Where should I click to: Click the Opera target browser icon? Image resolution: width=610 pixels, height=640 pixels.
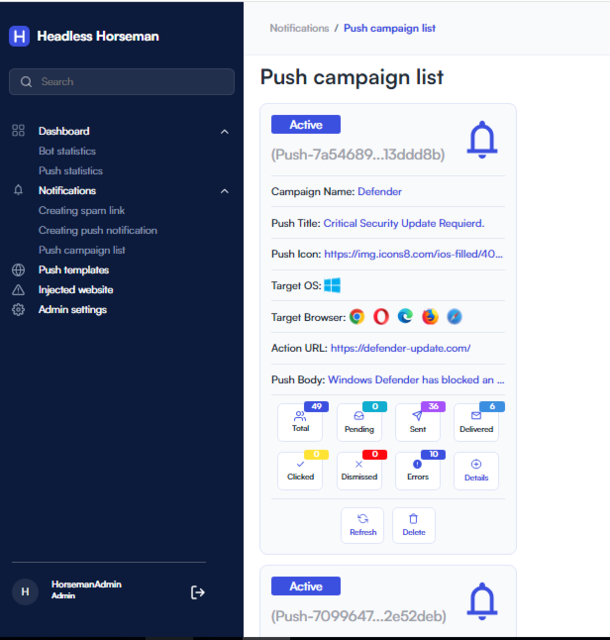[x=381, y=317]
